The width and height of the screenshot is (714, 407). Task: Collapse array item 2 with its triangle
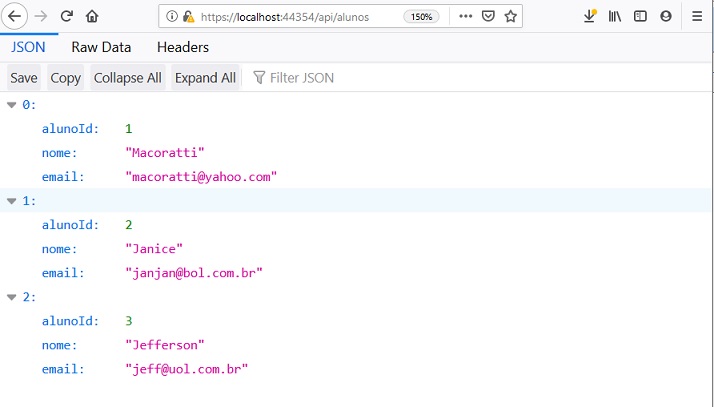point(12,297)
